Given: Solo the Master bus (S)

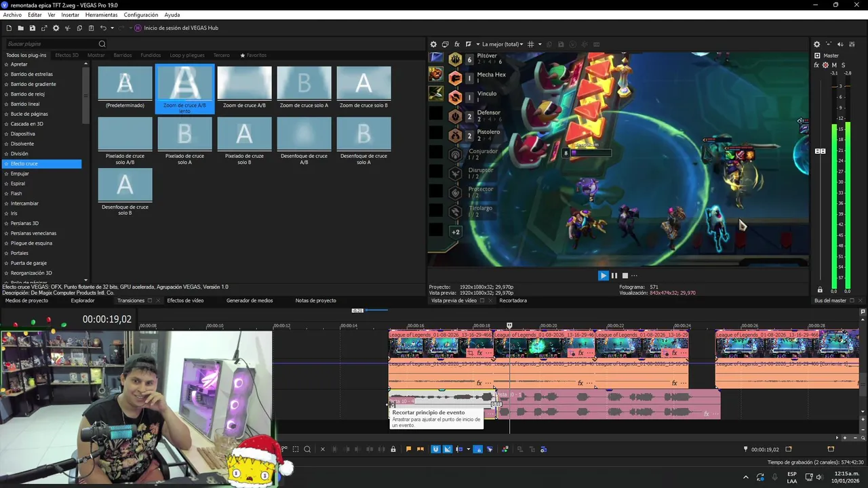Looking at the screenshot, I should 844,65.
